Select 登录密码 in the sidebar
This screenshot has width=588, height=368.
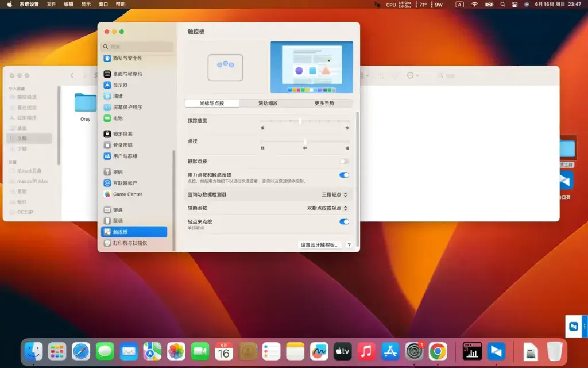[134, 145]
